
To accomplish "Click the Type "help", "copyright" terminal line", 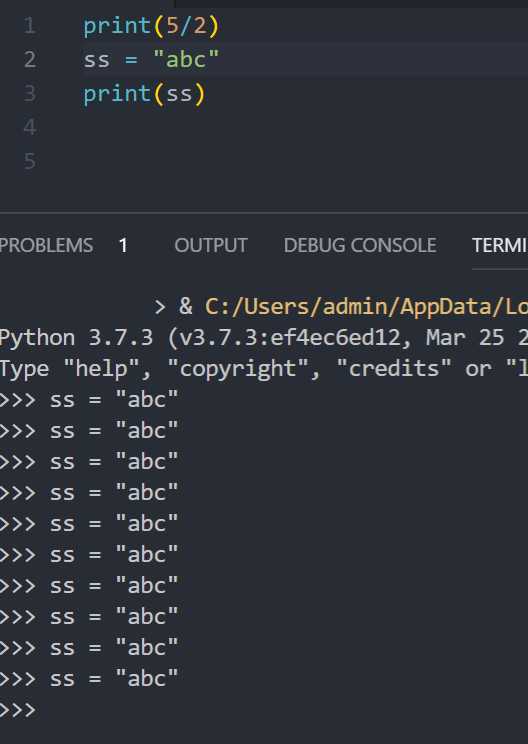I will tap(264, 369).
